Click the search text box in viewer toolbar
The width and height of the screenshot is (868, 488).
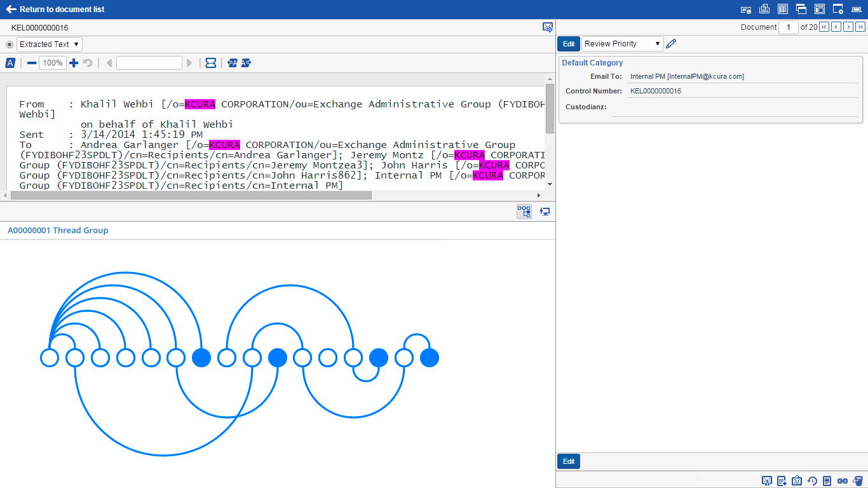(149, 63)
